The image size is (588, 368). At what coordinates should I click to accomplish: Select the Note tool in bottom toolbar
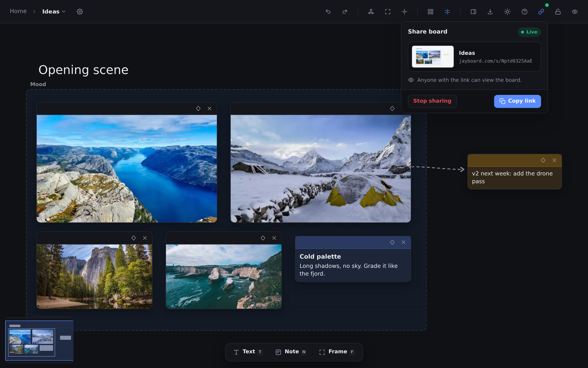pyautogui.click(x=291, y=352)
